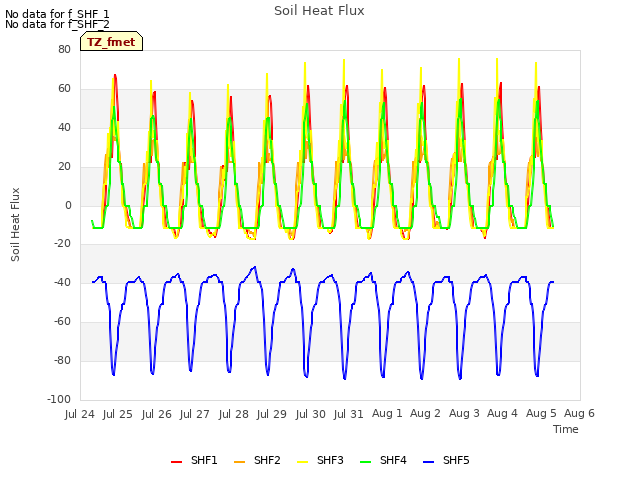Click the Time axis label

point(566,429)
